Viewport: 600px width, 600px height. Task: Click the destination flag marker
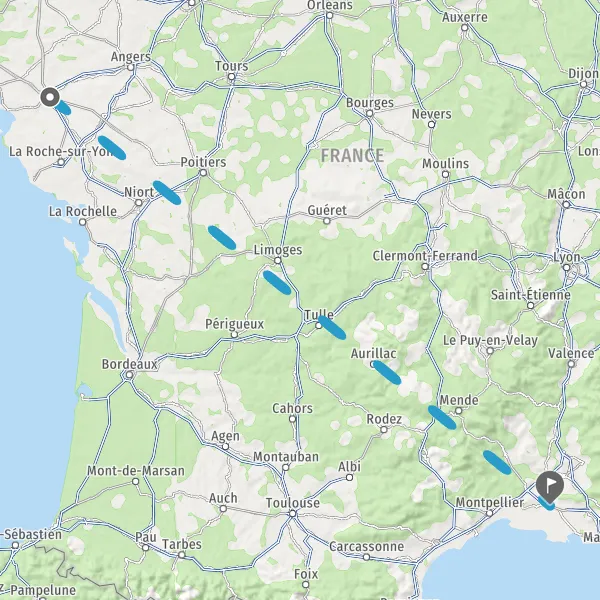click(x=549, y=487)
